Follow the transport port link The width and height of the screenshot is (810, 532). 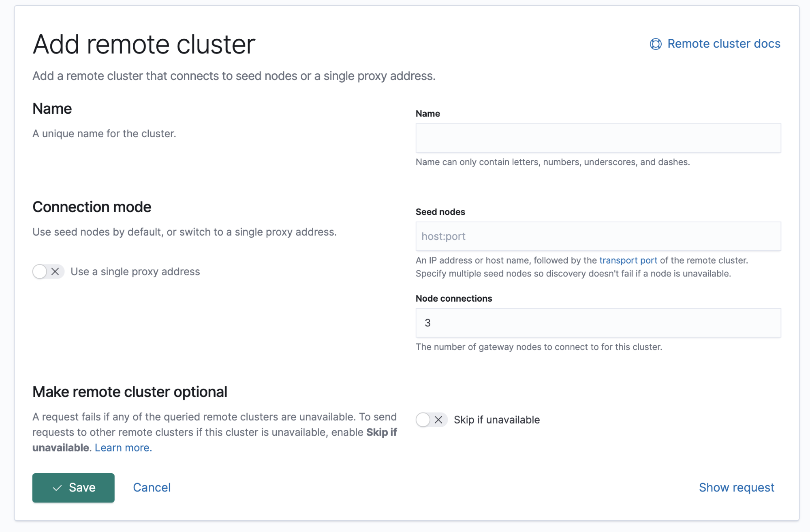[x=628, y=260]
